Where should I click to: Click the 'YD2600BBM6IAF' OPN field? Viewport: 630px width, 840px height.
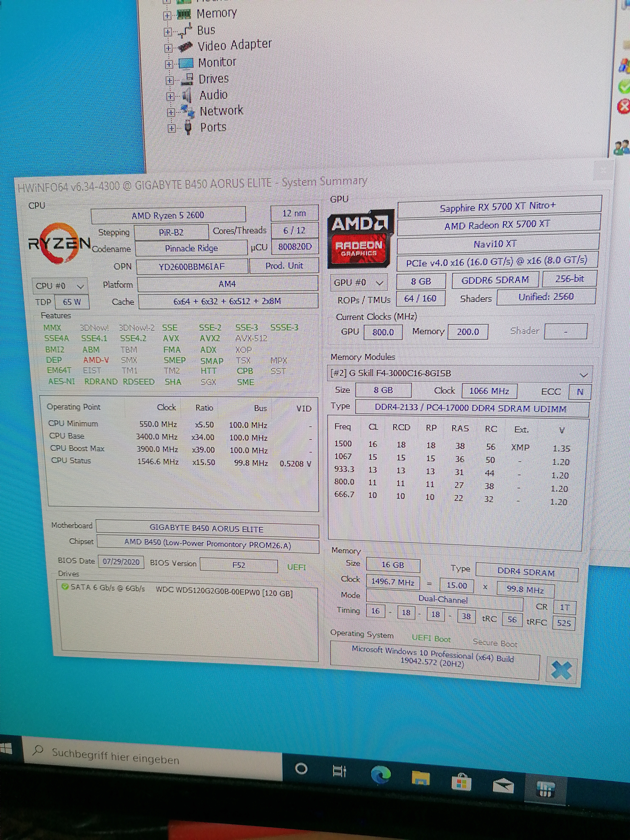coord(192,266)
